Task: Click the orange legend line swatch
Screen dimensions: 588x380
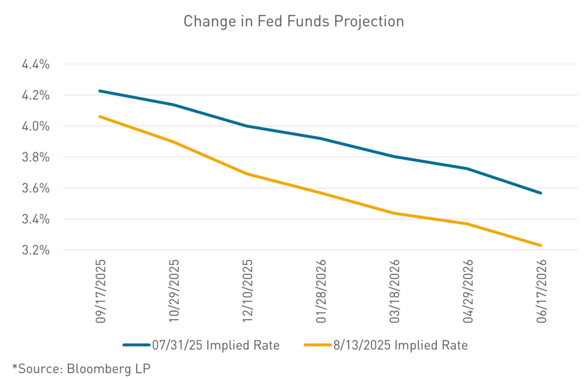Action: (315, 345)
